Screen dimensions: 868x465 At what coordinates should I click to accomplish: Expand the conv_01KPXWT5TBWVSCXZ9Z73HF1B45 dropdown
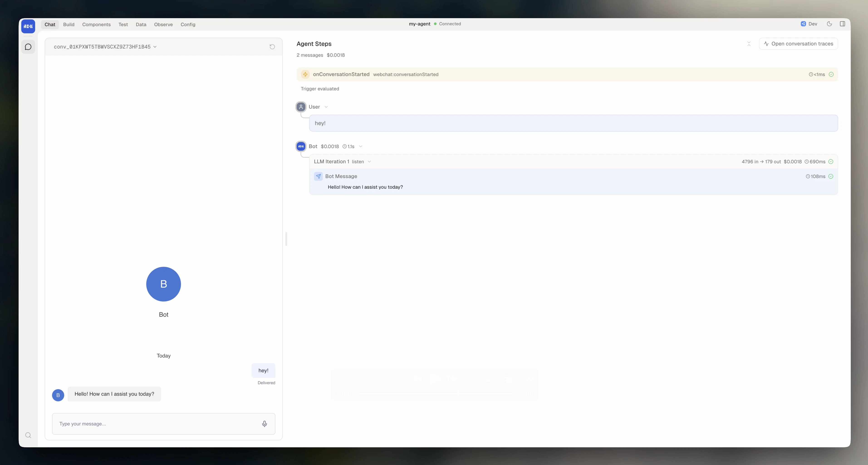(155, 46)
